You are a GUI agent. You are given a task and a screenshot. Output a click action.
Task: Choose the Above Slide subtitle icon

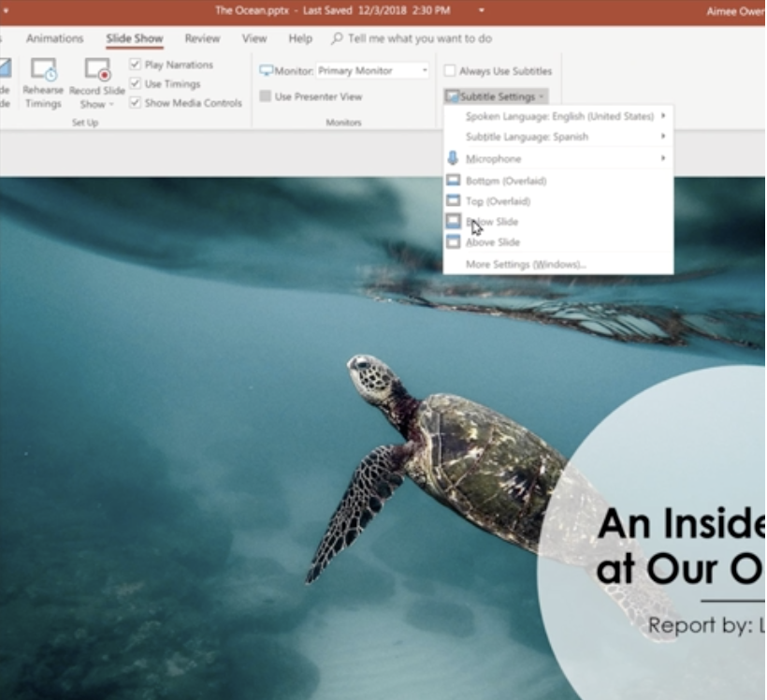[453, 242]
